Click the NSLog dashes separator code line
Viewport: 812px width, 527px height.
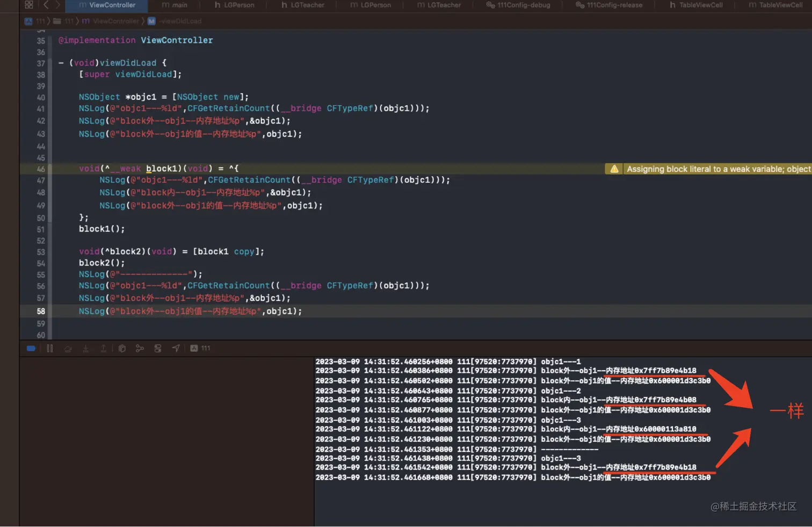140,274
